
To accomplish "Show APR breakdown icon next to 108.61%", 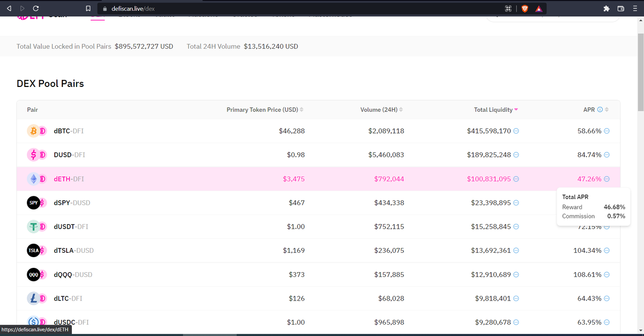I will click(607, 274).
